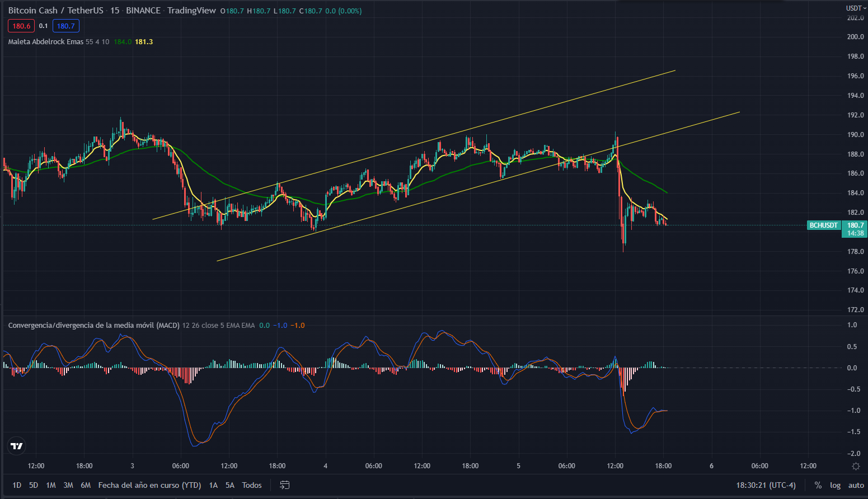Select the upper yellow channel trendline
This screenshot has height=499, width=868.
(x=414, y=145)
